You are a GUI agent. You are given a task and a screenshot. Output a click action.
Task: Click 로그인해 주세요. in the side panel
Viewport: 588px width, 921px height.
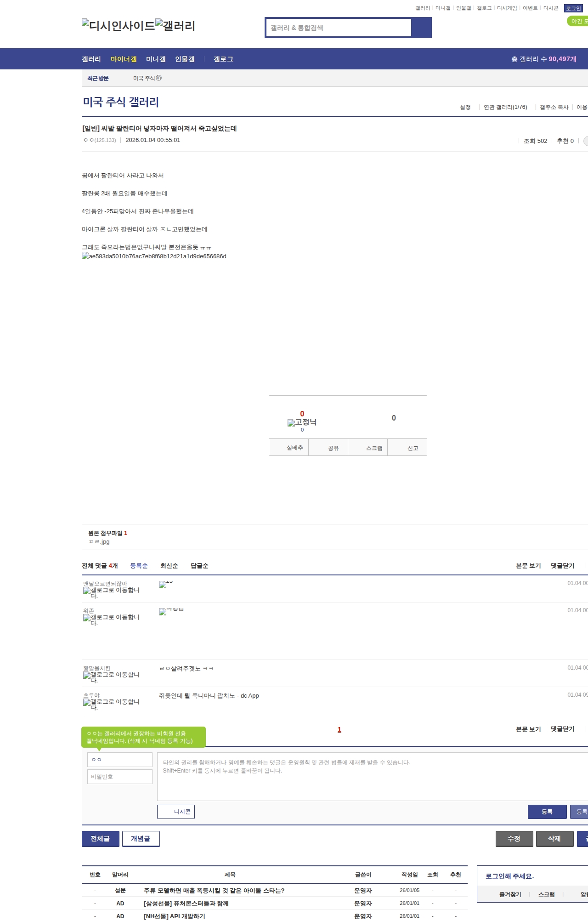(x=510, y=876)
